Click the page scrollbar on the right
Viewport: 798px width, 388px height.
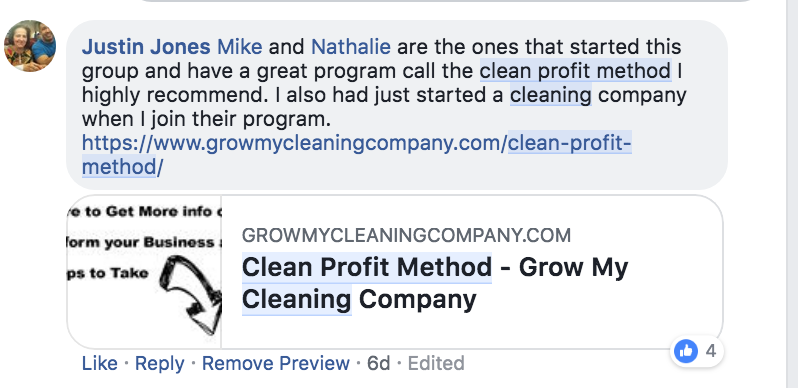(x=792, y=194)
